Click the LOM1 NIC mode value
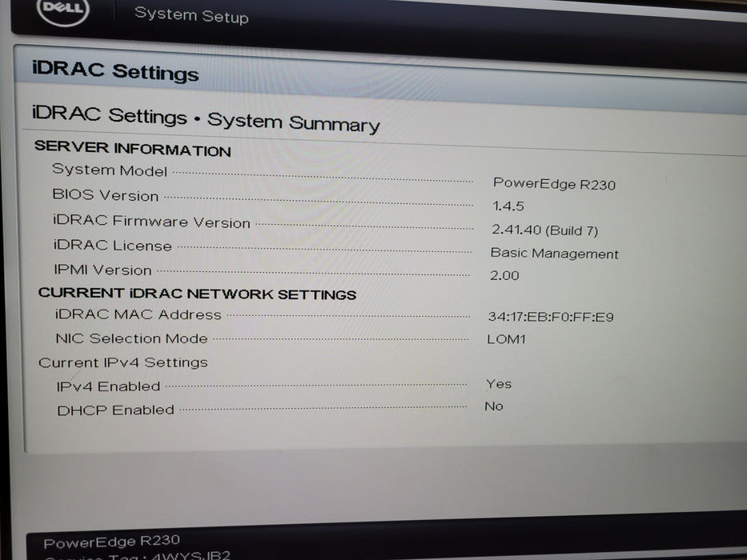This screenshot has width=747, height=560. pyautogui.click(x=506, y=339)
